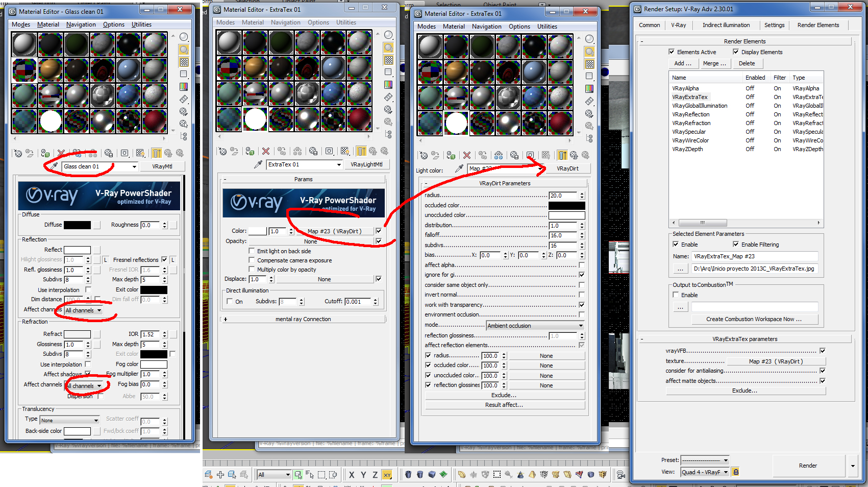Switch to Indirect illumination tab
868x487 pixels.
(x=726, y=25)
